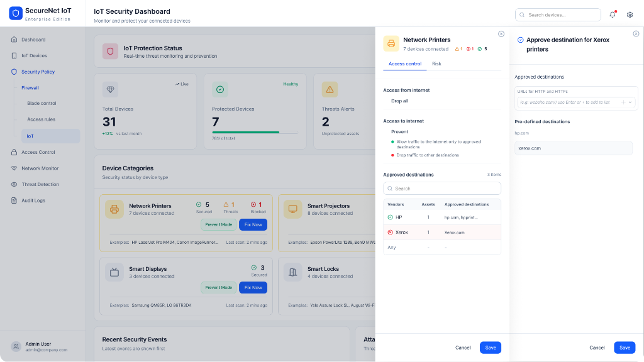This screenshot has width=644, height=362.
Task: Close the Network Printers panel
Action: pyautogui.click(x=501, y=34)
